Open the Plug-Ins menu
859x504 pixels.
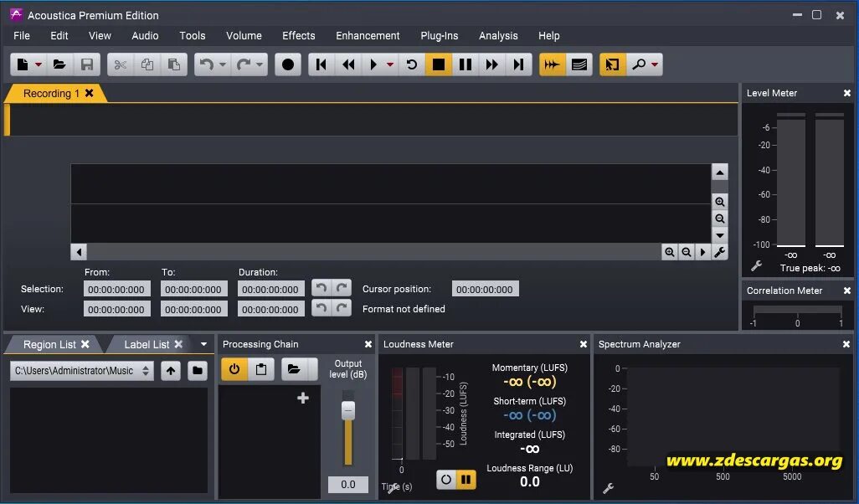(x=440, y=36)
